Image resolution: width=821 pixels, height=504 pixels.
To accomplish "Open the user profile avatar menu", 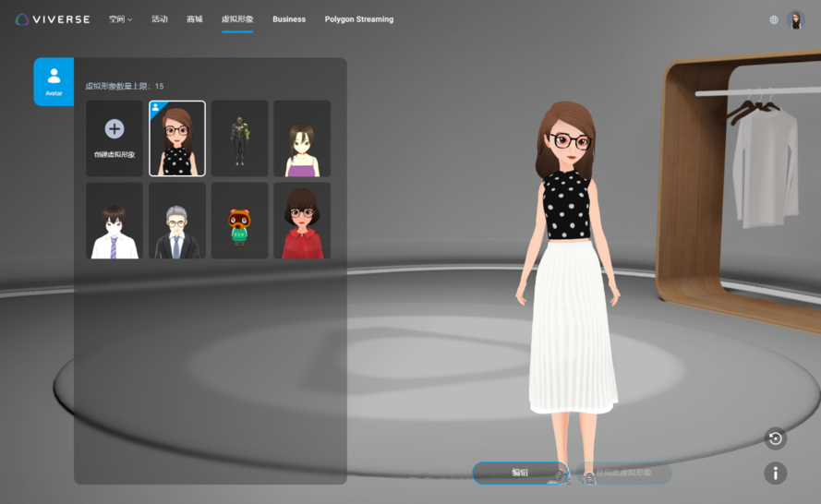I will click(796, 20).
